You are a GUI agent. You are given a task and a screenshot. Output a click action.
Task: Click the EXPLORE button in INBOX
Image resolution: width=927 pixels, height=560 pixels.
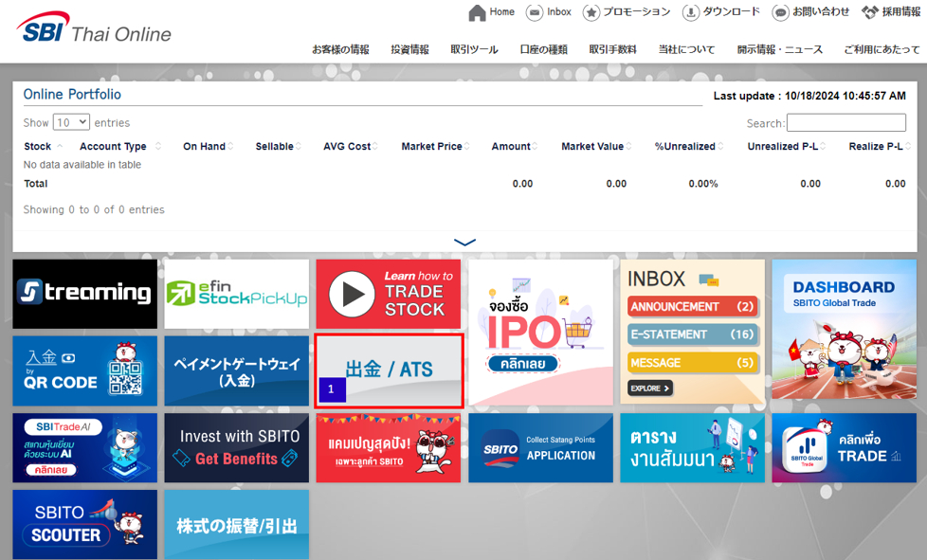point(649,388)
